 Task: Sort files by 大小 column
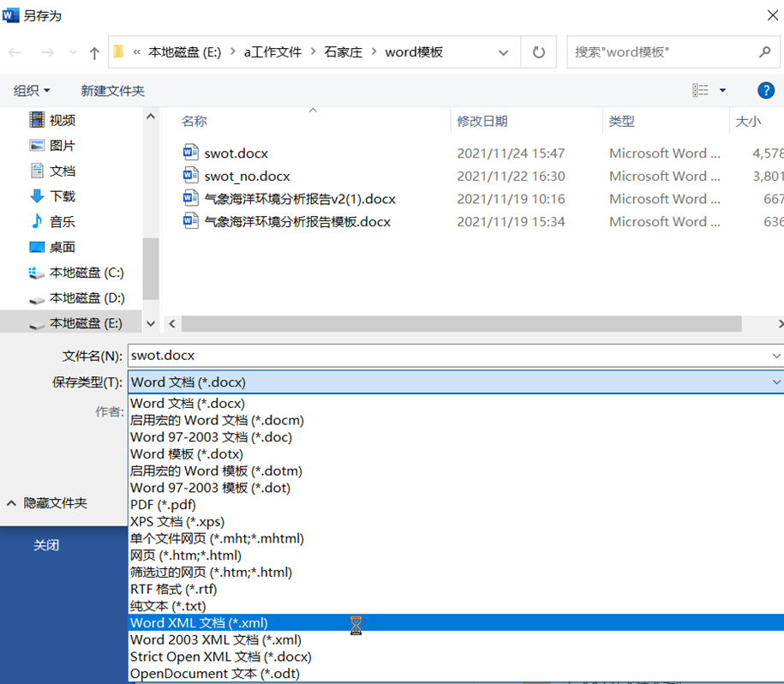(748, 121)
